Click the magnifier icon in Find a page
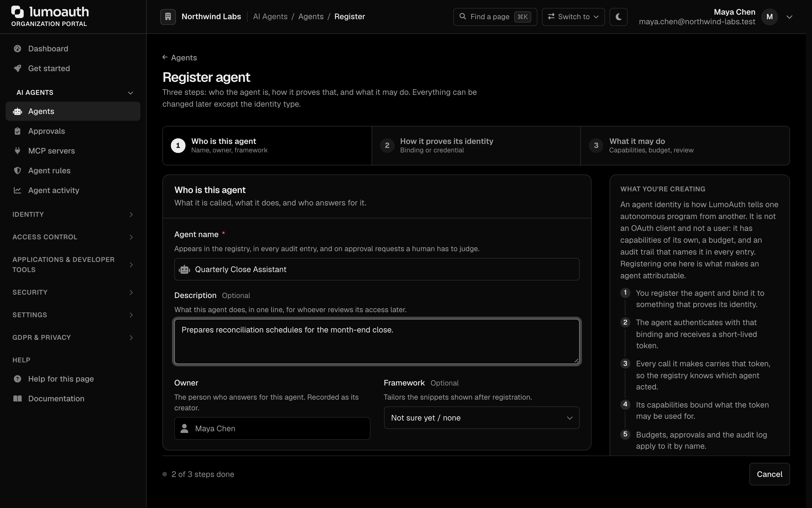This screenshot has height=508, width=812. (463, 16)
